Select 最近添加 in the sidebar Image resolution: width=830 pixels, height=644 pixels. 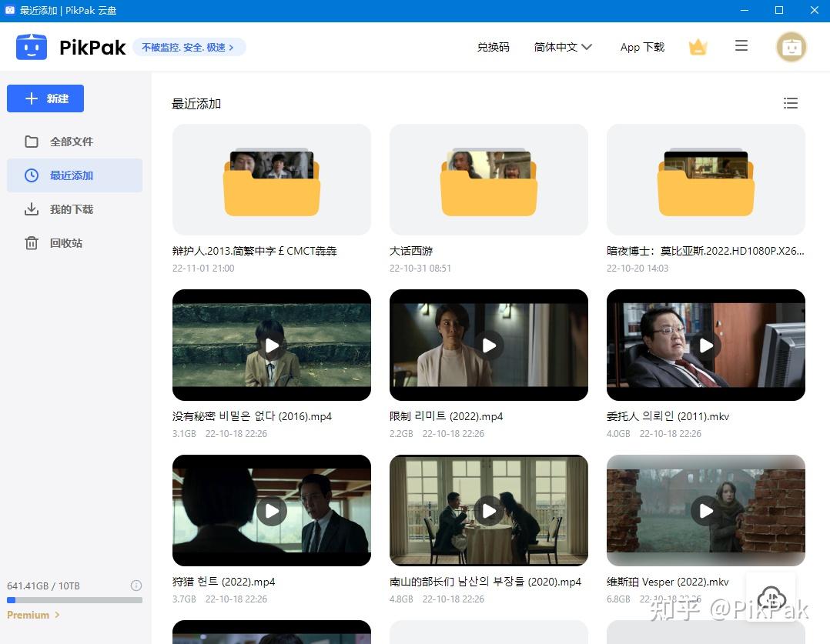point(72,175)
